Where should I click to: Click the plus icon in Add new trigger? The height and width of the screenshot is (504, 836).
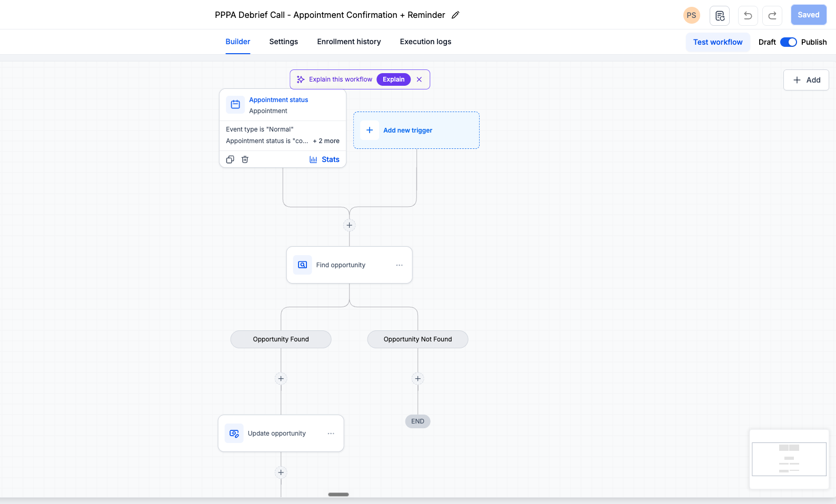point(370,130)
